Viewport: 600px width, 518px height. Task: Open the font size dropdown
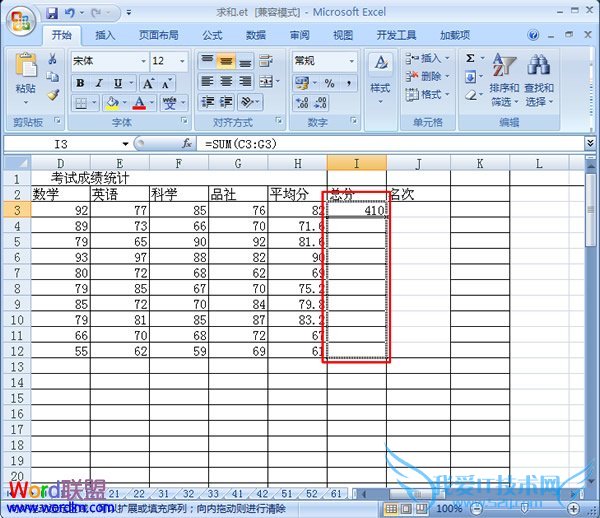pos(182,61)
